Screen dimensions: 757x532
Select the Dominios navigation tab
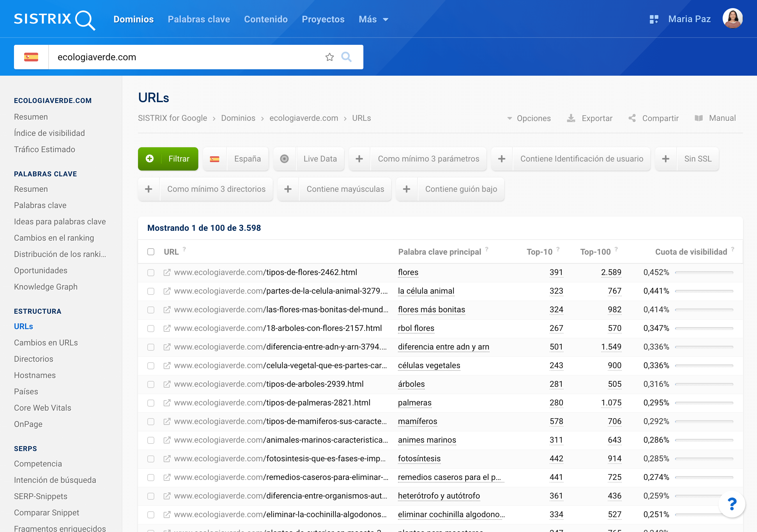134,18
